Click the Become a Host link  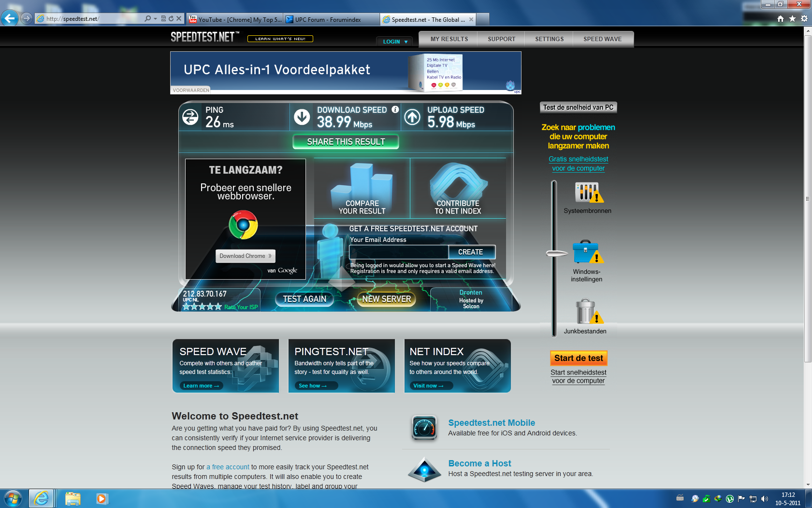(x=479, y=463)
